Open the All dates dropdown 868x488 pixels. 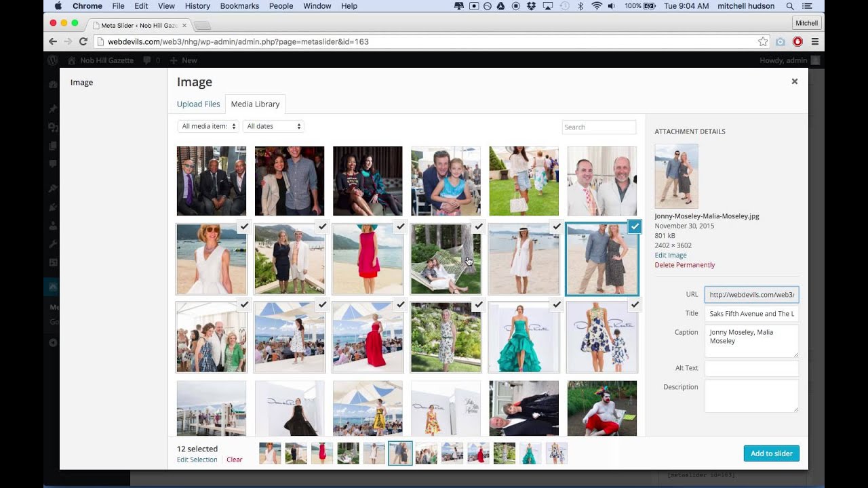pyautogui.click(x=273, y=126)
